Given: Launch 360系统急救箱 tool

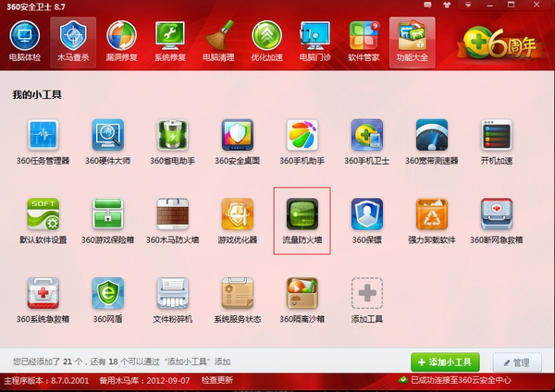Looking at the screenshot, I should [x=43, y=300].
